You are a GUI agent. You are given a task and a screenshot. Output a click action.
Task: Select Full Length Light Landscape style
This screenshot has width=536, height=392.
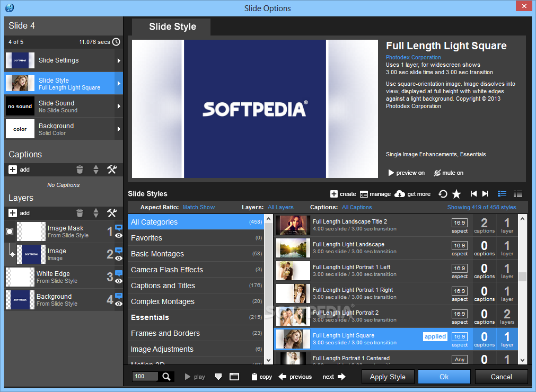tap(396, 248)
